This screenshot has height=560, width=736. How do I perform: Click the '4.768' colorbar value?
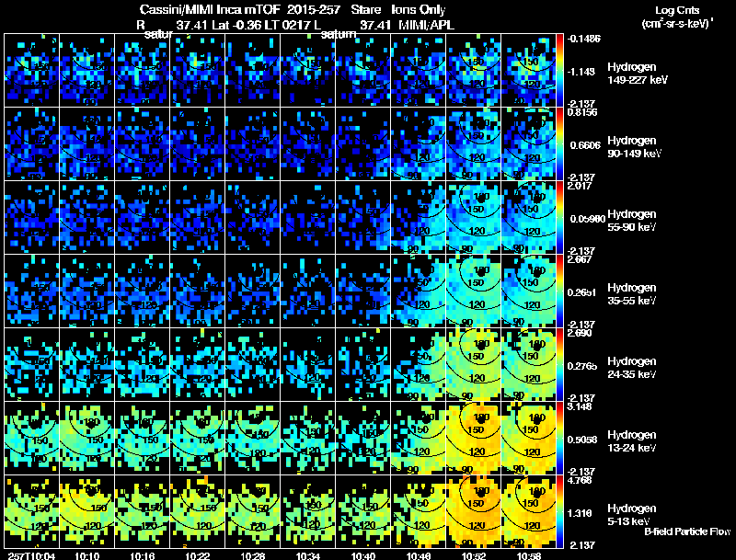point(580,480)
